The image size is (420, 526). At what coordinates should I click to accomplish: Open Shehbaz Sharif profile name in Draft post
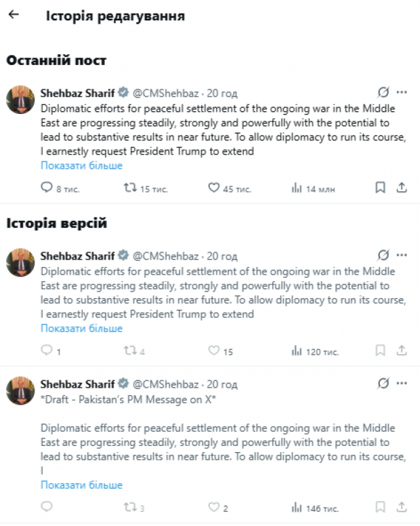(78, 384)
